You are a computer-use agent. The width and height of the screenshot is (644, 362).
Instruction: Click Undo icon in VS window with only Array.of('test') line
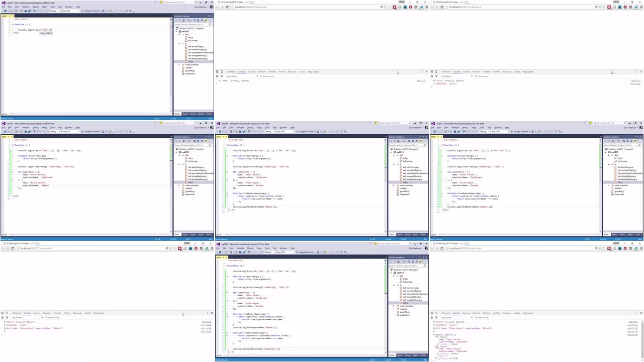tap(34, 11)
